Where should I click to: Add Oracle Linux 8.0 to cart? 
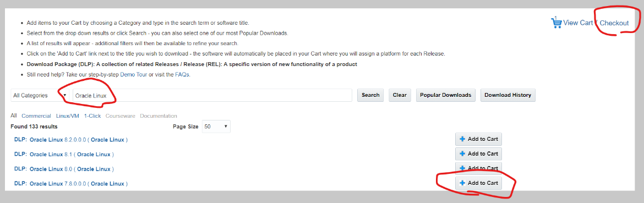(x=478, y=168)
